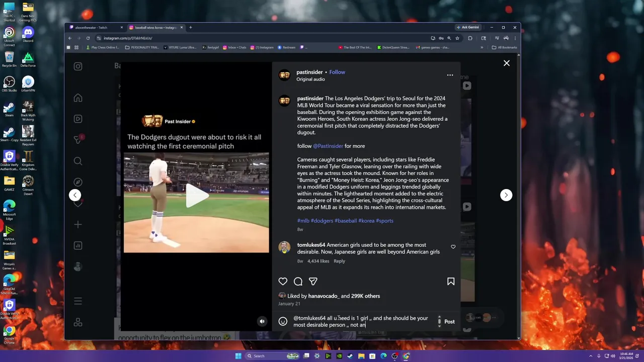Share the post with the paper-plane icon

pos(313,282)
